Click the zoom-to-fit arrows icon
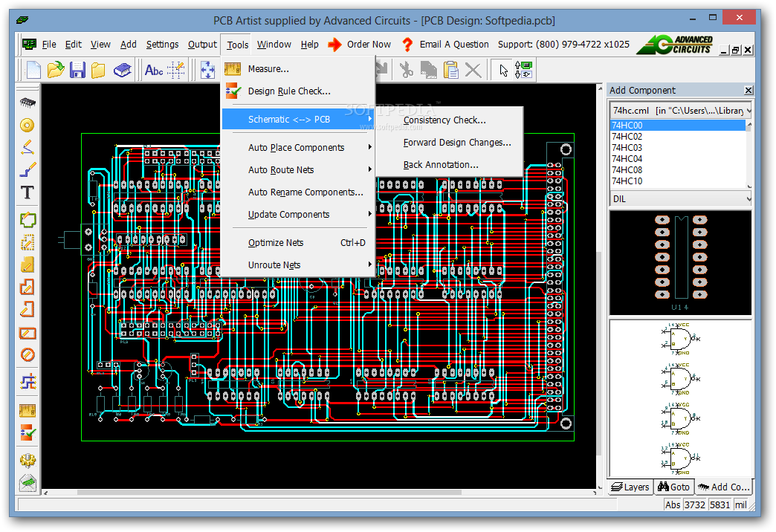Image resolution: width=776 pixels, height=532 pixels. (208, 70)
